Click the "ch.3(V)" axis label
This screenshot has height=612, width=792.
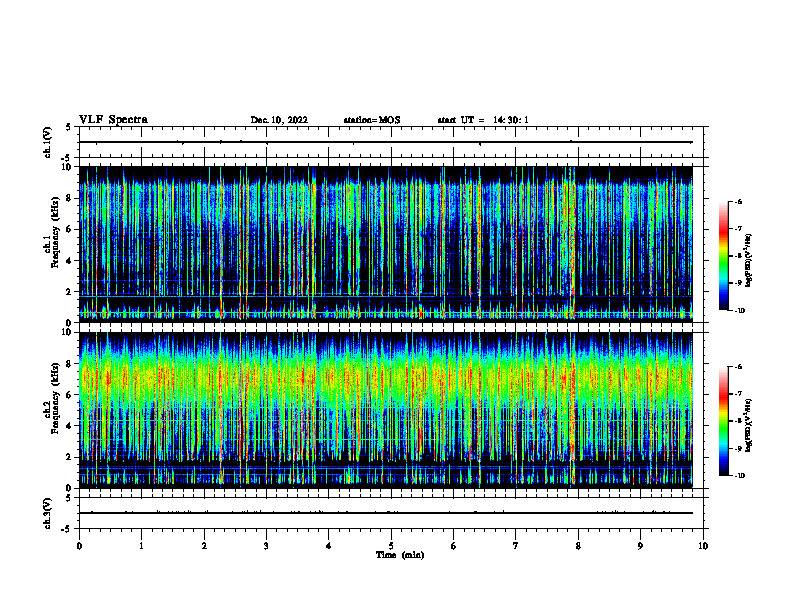[48, 513]
